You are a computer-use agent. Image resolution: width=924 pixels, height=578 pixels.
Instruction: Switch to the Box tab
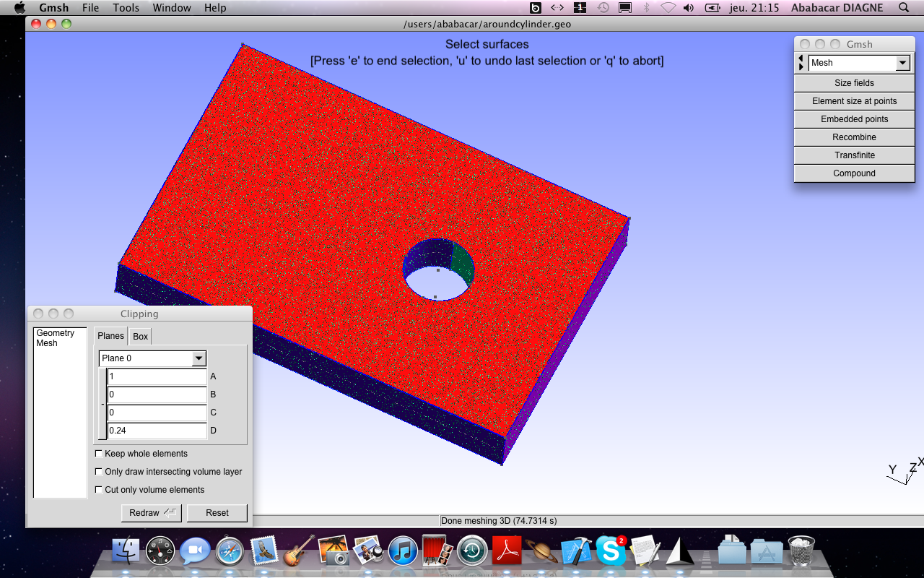(x=140, y=337)
